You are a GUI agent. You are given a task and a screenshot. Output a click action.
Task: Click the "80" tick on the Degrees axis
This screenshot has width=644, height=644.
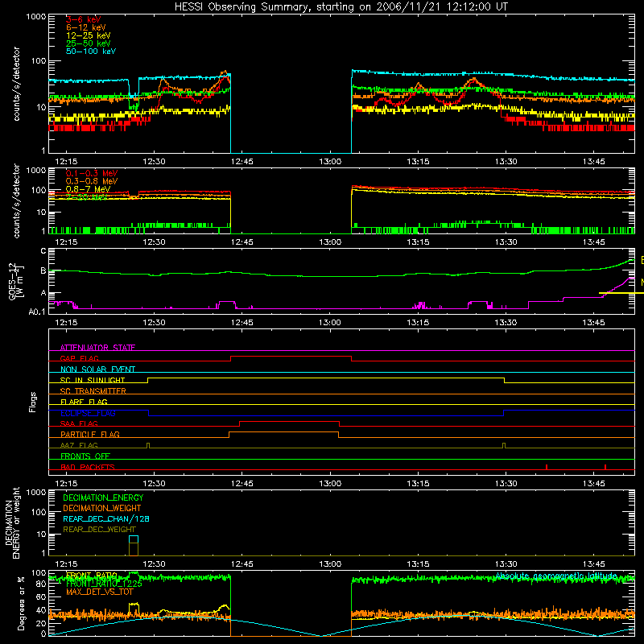(x=41, y=584)
